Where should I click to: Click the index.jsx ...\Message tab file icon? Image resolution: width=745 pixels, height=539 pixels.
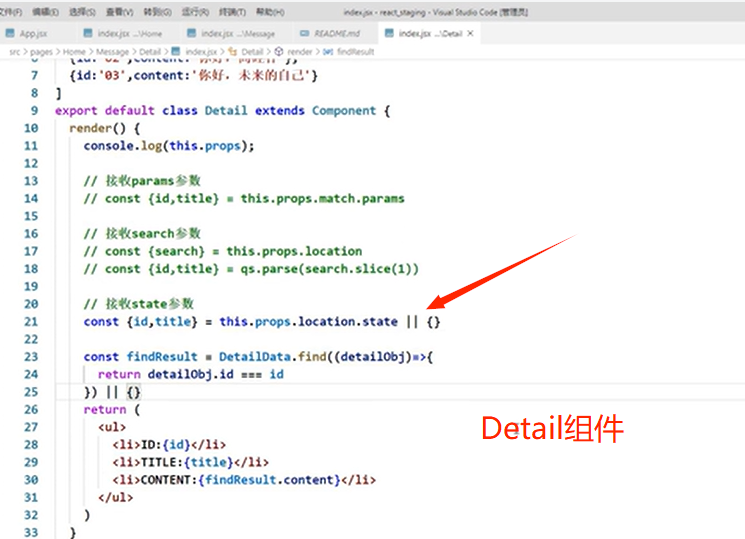pos(191,33)
